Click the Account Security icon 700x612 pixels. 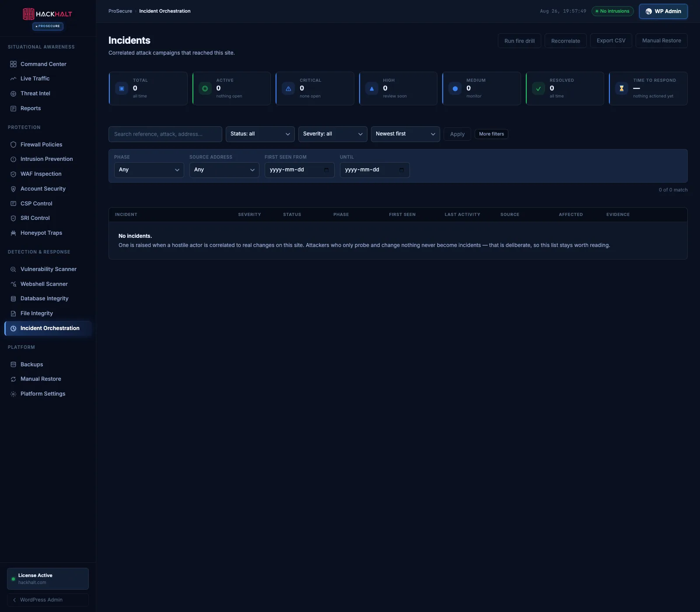(13, 189)
